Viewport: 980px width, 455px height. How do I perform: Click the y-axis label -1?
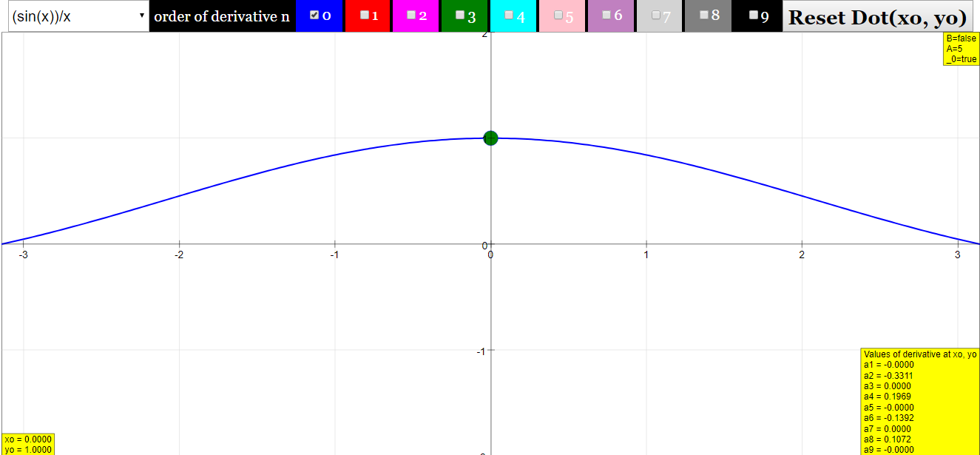[x=481, y=351]
